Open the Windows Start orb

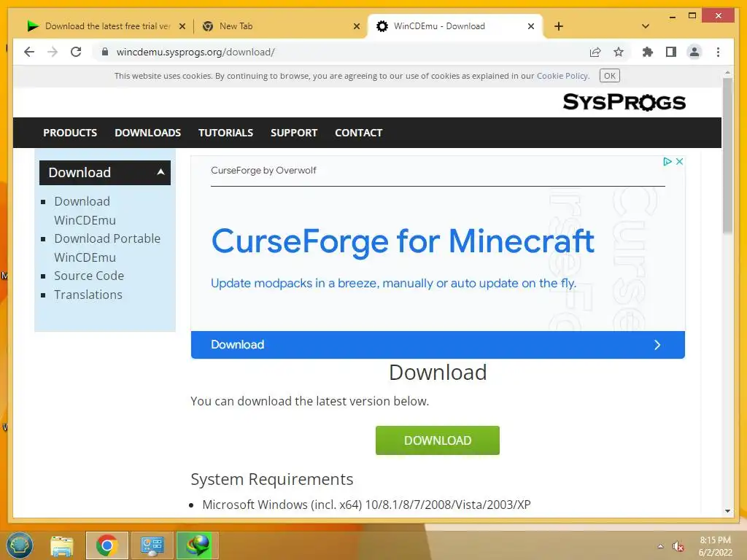[20, 545]
